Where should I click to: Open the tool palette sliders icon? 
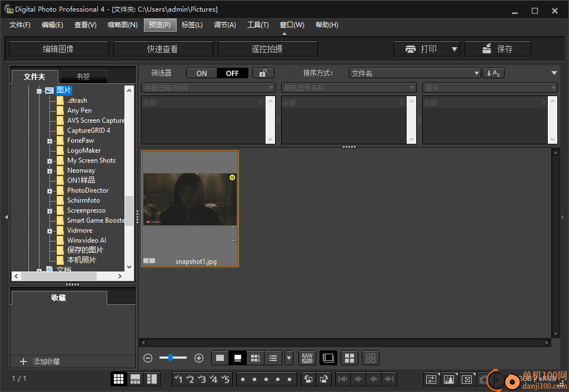point(431,380)
